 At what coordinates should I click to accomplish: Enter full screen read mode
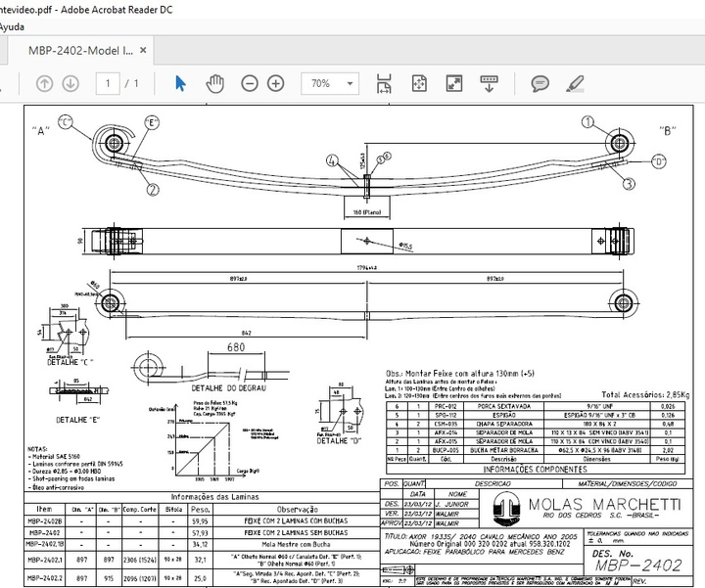coord(452,83)
